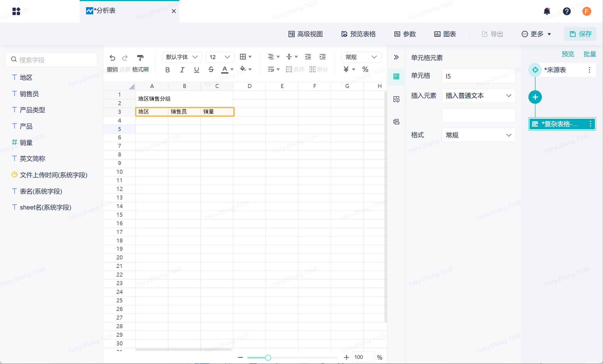Toggle bold formatting

click(x=168, y=70)
